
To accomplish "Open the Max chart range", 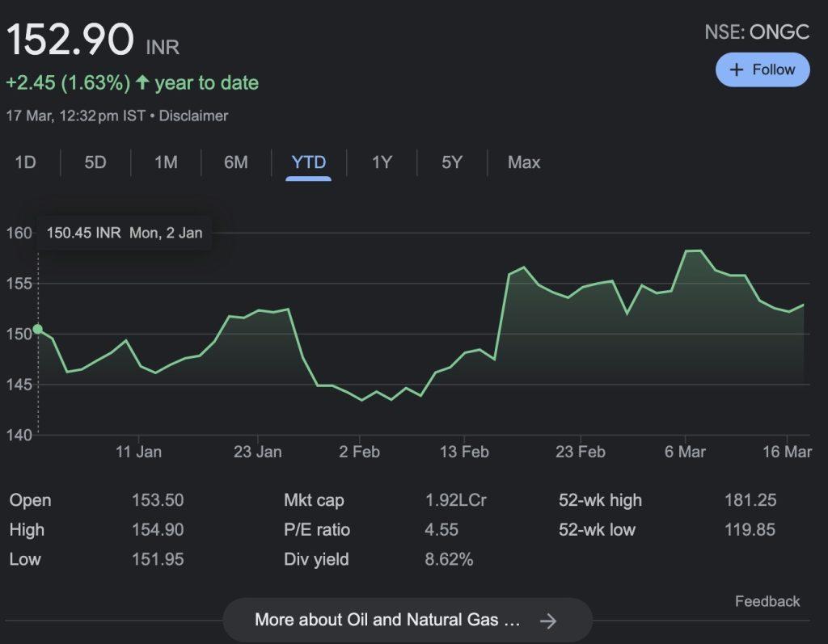I will click(524, 162).
